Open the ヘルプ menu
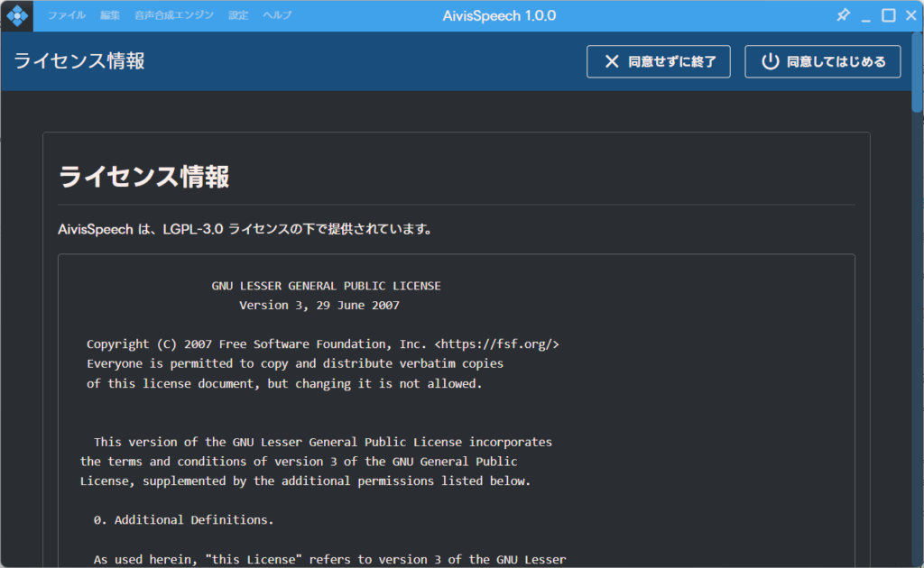The image size is (924, 568). (277, 15)
